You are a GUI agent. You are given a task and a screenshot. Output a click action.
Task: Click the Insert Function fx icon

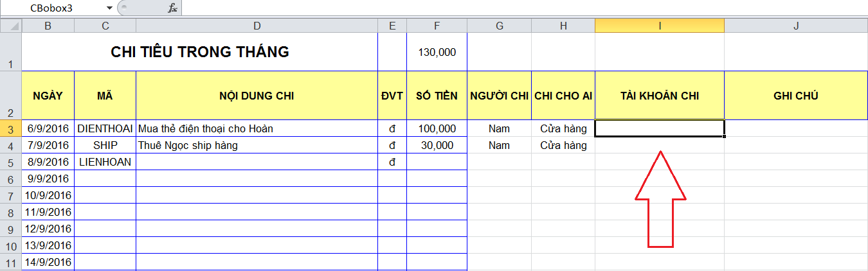[x=172, y=8]
